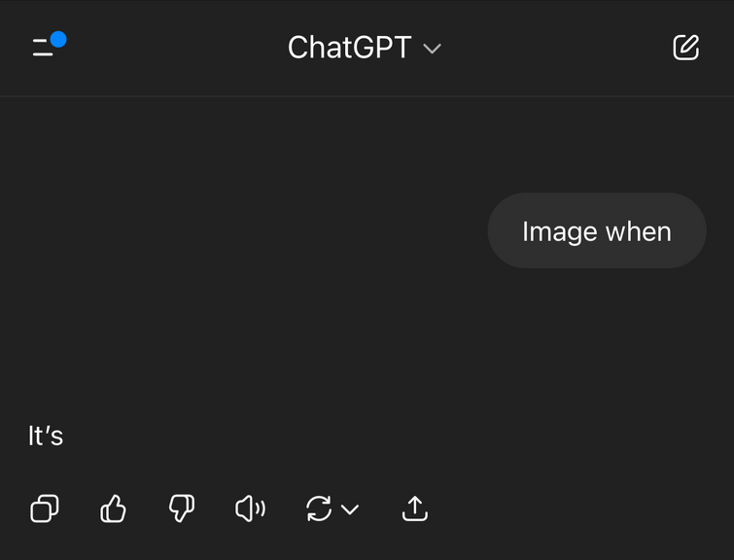
Task: Click the "It's" response text
Action: pyautogui.click(x=46, y=436)
